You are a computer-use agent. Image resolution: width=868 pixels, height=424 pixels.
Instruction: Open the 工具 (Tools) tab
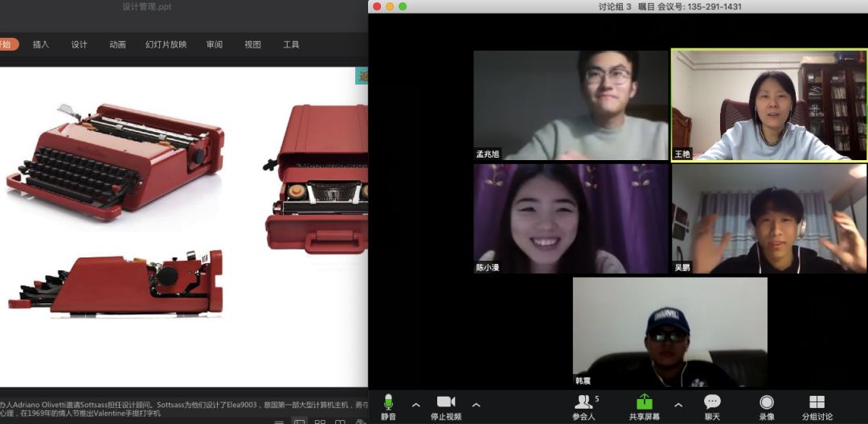pos(291,45)
